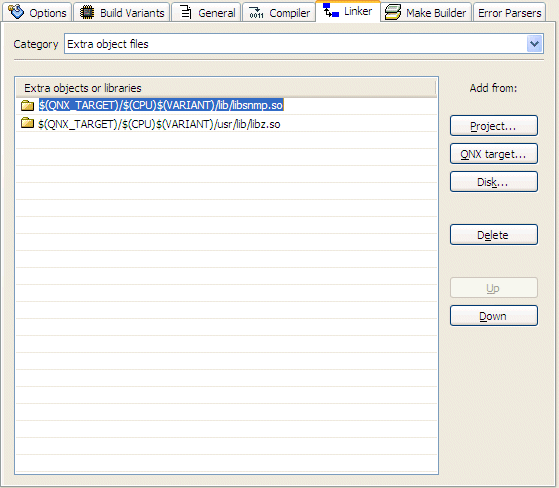Switch to the General tab
Viewport: 559px width, 488px height.
point(206,12)
